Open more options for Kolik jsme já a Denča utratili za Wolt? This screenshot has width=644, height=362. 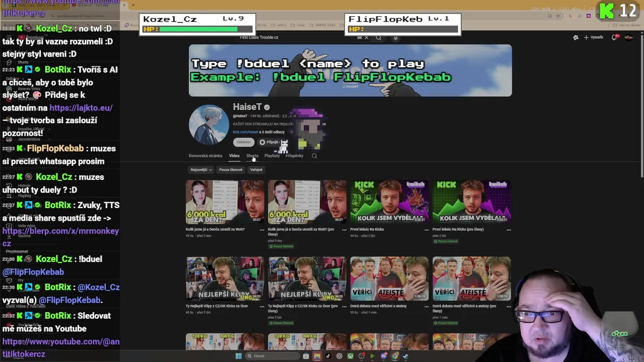click(262, 230)
